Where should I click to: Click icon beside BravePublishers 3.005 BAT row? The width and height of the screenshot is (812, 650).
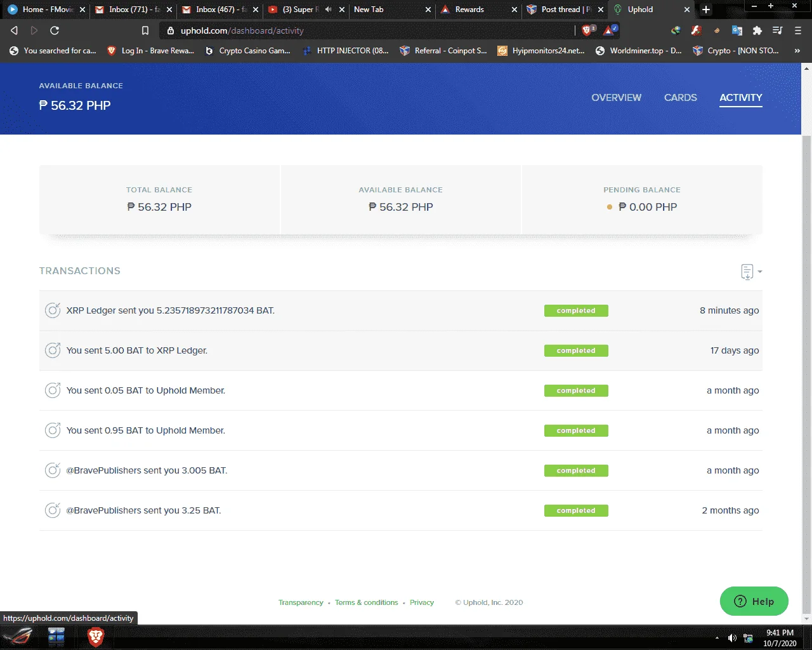(x=53, y=470)
